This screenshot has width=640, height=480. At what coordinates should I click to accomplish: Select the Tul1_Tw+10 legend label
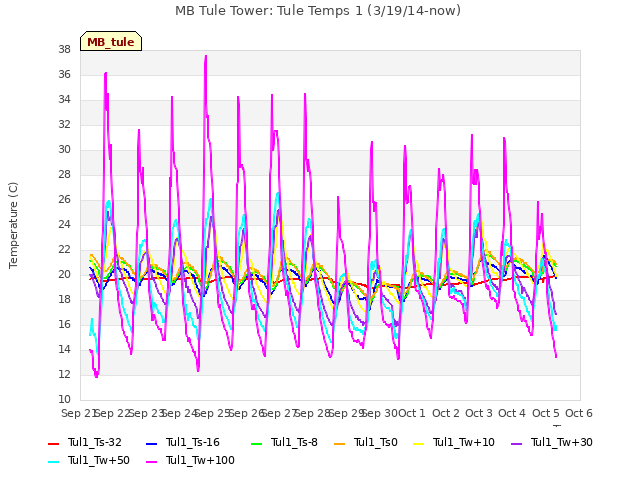coord(464,442)
